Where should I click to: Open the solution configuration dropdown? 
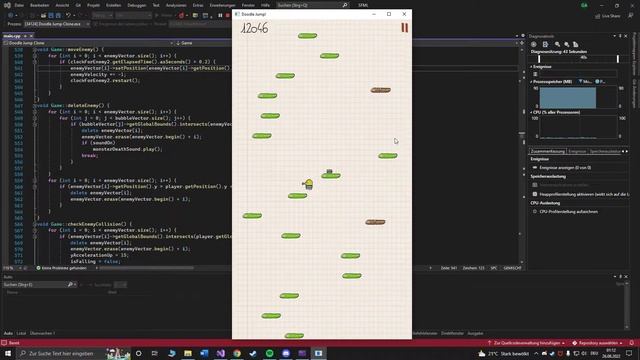(102, 16)
